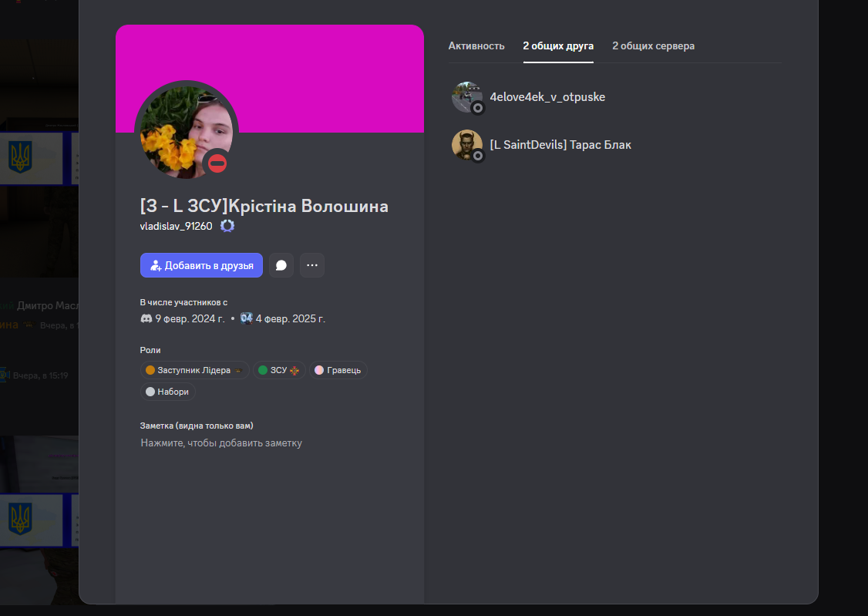
Task: Open direct message chat bubble icon
Action: 281,265
